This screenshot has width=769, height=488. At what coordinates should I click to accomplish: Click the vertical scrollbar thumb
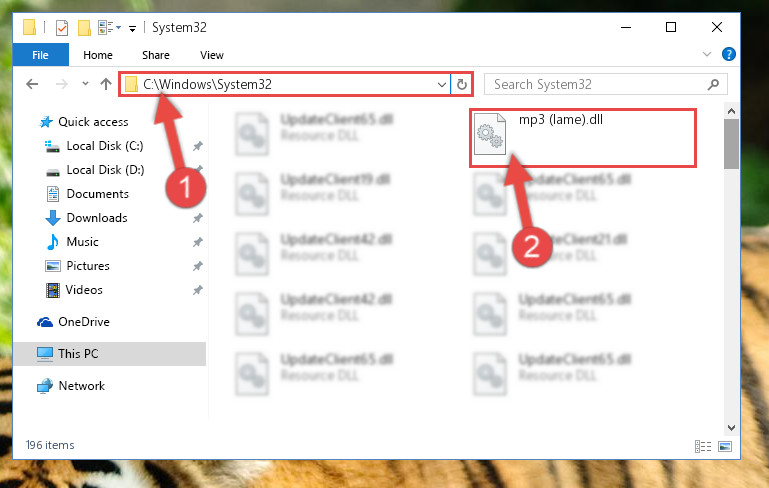pyautogui.click(x=731, y=144)
